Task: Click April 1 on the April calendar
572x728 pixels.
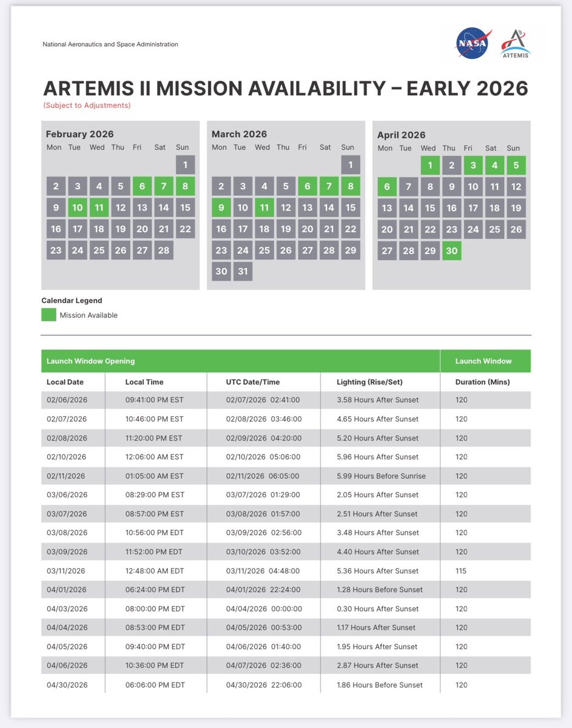Action: (429, 166)
